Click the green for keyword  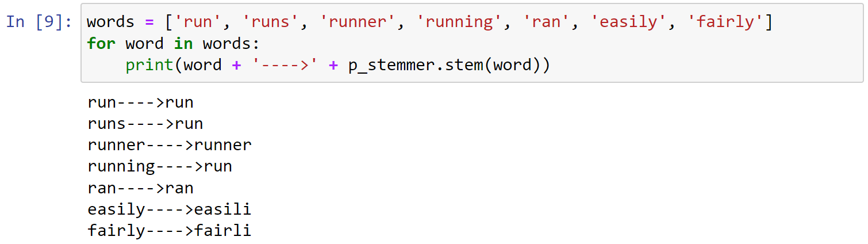102,44
